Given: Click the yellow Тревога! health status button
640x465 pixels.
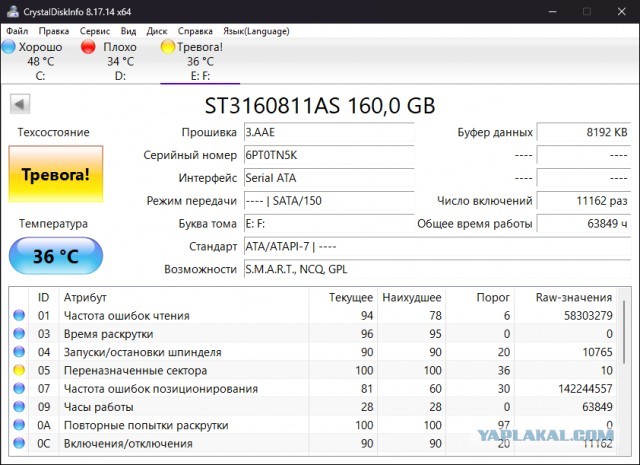Looking at the screenshot, I should [x=56, y=174].
